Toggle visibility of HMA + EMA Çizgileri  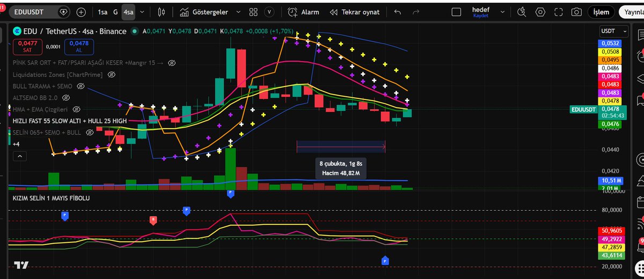point(76,109)
